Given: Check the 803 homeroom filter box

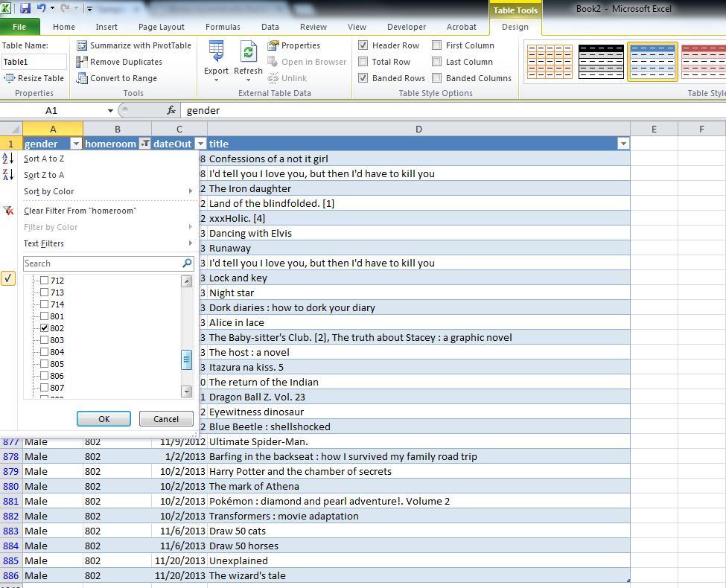Looking at the screenshot, I should pos(44,340).
